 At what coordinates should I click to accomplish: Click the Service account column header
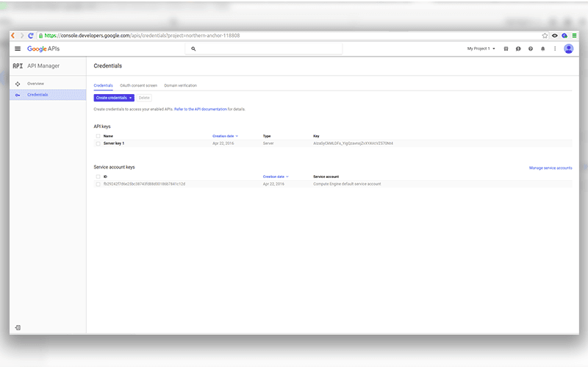[x=326, y=177]
